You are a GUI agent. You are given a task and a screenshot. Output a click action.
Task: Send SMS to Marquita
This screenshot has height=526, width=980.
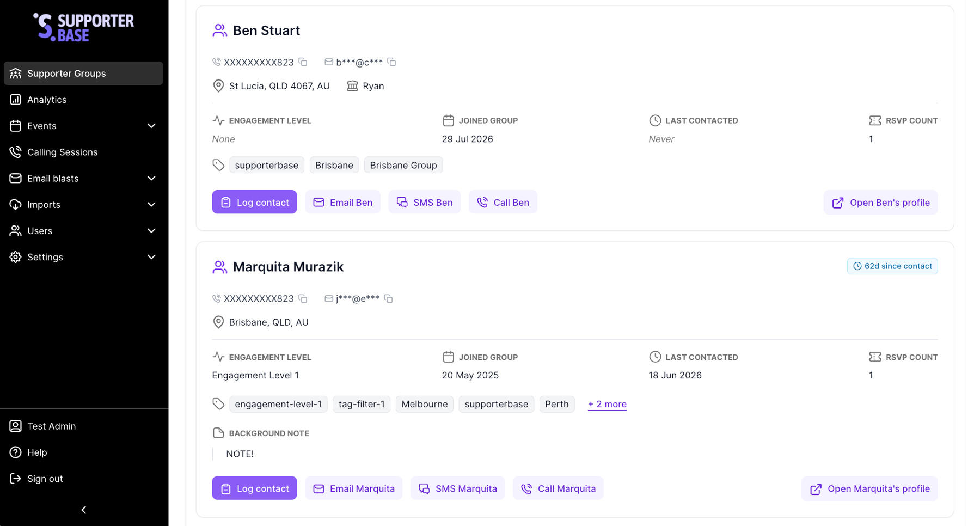[457, 488]
